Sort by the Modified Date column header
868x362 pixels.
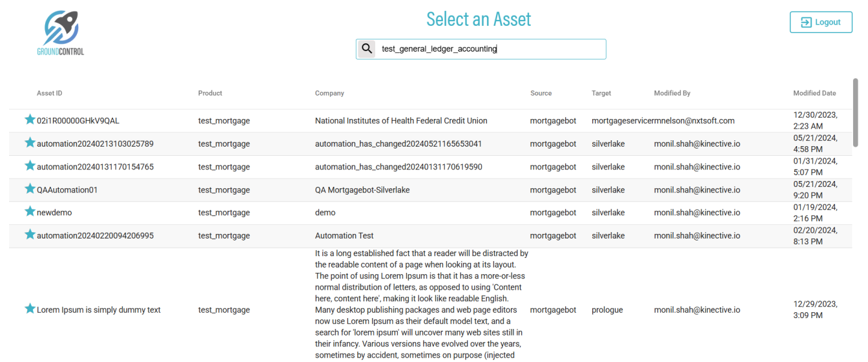click(x=814, y=93)
